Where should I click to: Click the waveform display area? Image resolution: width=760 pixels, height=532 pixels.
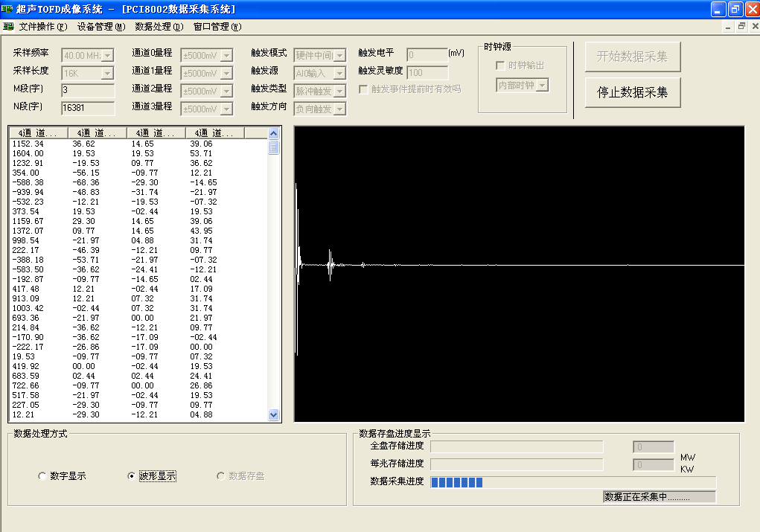click(x=519, y=275)
